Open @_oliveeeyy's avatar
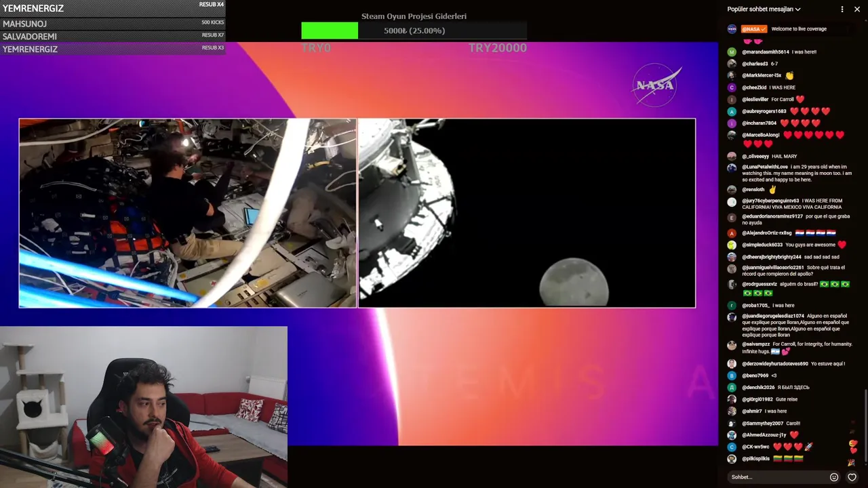This screenshot has height=488, width=868. (732, 157)
